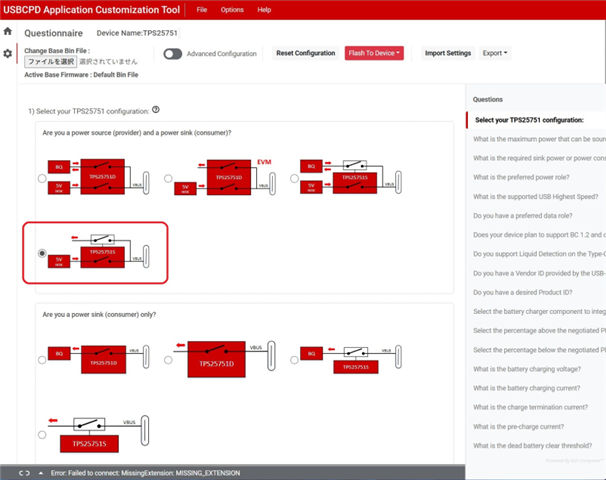Click 'Device Name:TPS25751' text
Viewport: 606px width, 480px height.
[x=137, y=33]
